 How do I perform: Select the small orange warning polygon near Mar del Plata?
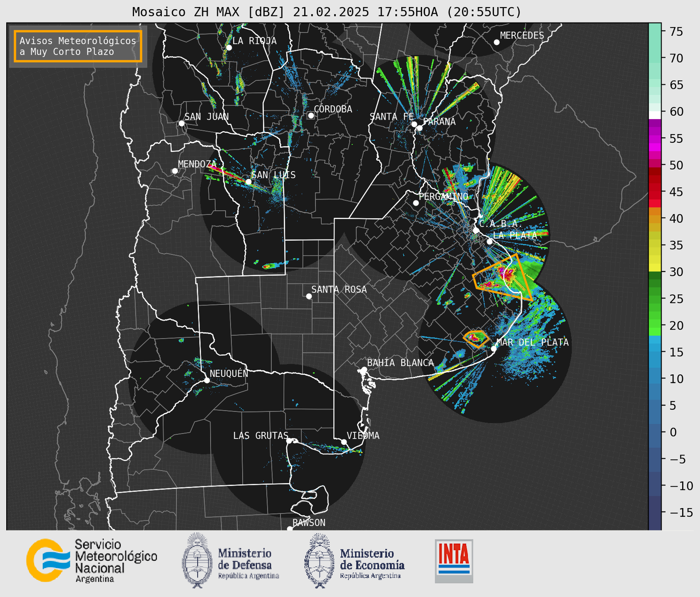coord(476,338)
